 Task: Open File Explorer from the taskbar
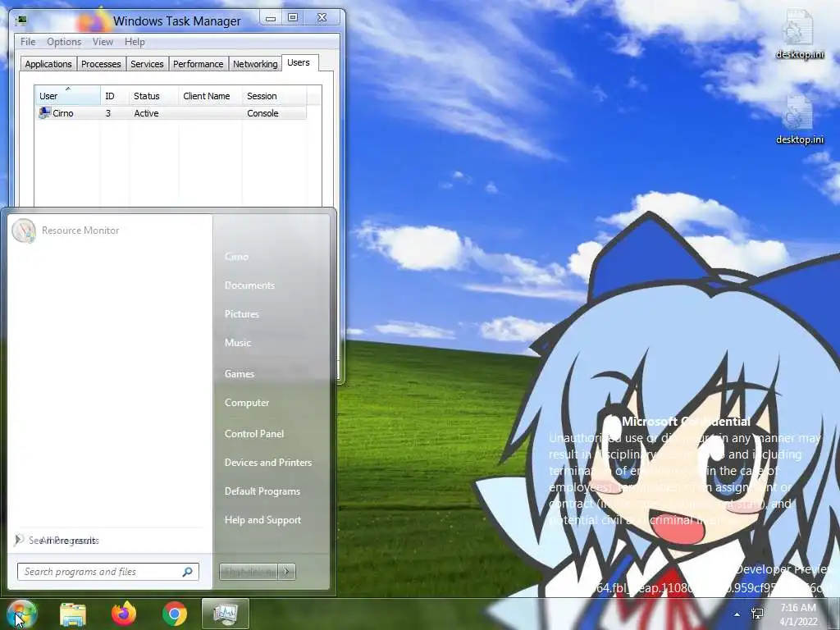(x=73, y=614)
